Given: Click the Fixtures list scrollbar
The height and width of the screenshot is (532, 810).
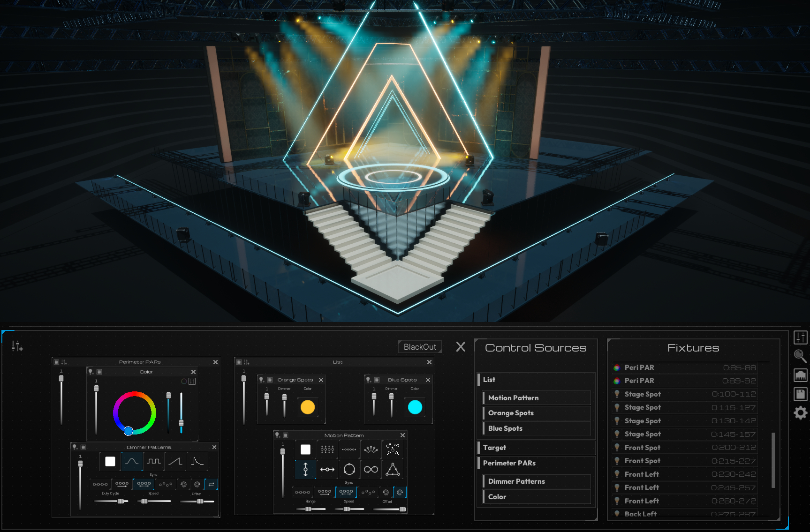Looking at the screenshot, I should (773, 460).
